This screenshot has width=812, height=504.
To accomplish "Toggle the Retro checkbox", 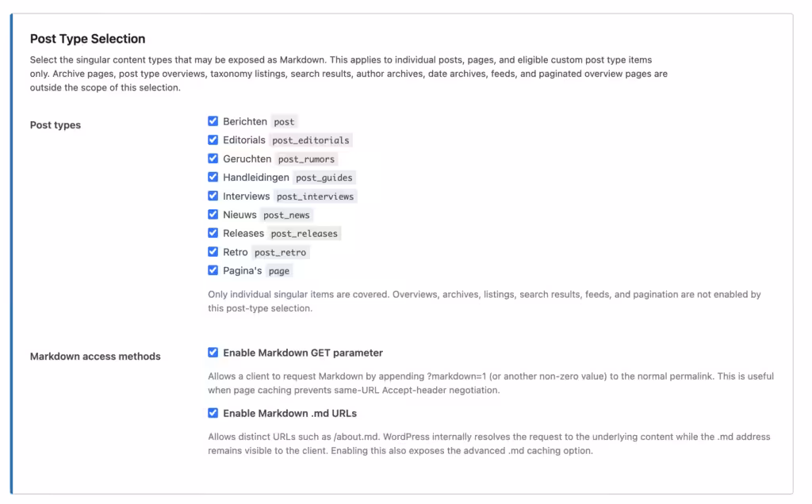I will pyautogui.click(x=213, y=251).
